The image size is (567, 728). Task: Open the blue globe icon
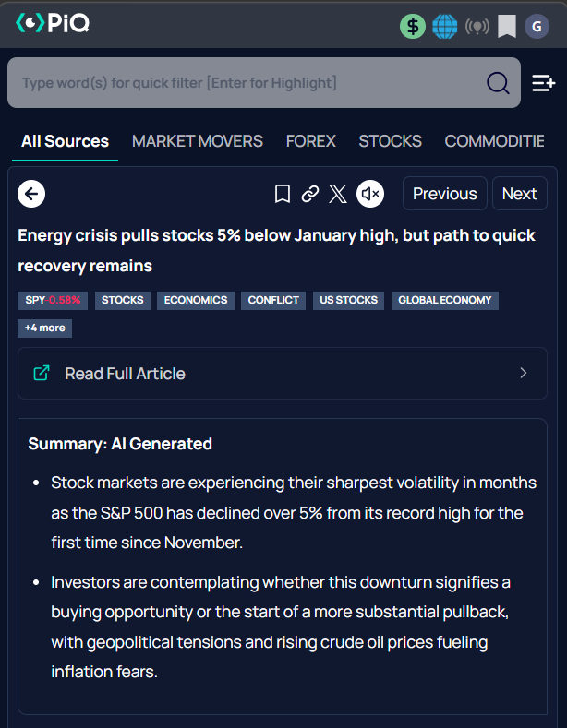click(x=445, y=26)
